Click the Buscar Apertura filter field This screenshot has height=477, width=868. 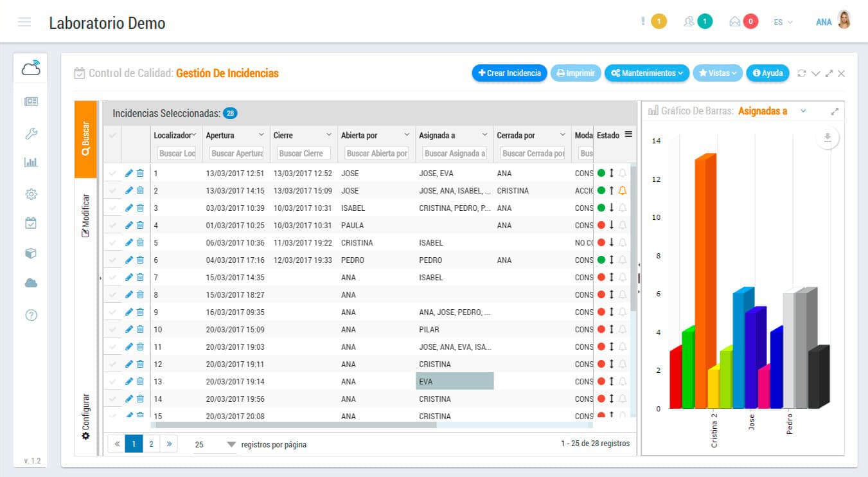(x=236, y=154)
